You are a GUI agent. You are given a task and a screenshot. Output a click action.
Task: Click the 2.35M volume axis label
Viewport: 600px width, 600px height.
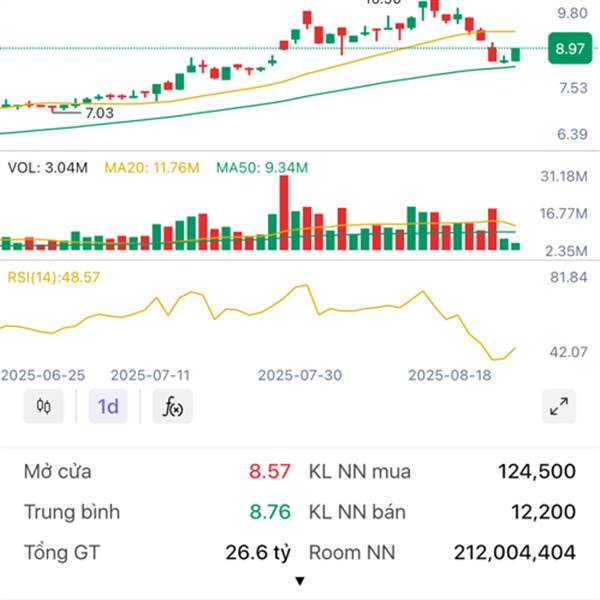coord(566,251)
